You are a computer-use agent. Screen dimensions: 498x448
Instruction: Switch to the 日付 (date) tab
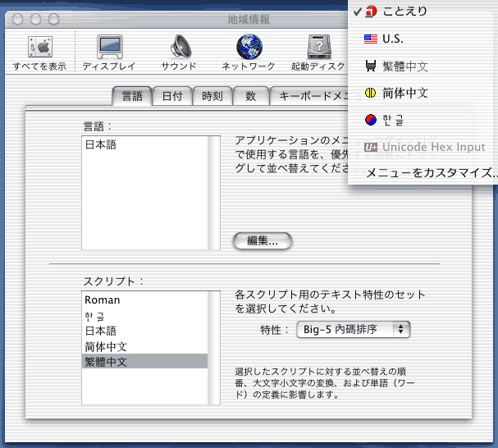pyautogui.click(x=172, y=96)
